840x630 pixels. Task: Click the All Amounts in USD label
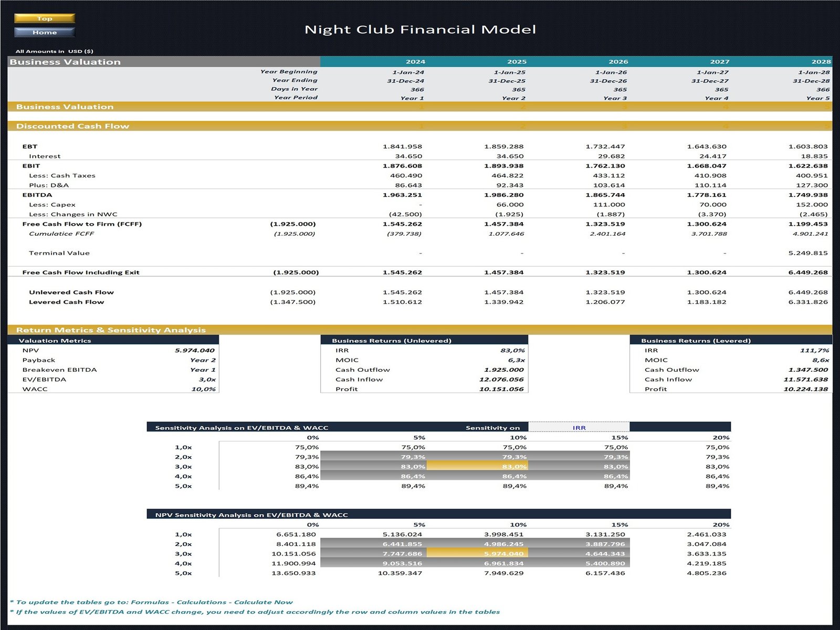pyautogui.click(x=55, y=50)
